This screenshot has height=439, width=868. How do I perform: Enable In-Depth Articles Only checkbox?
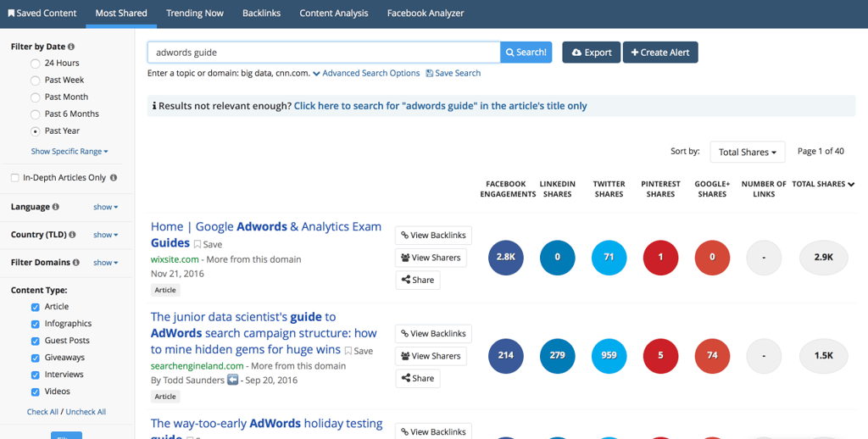(x=15, y=178)
